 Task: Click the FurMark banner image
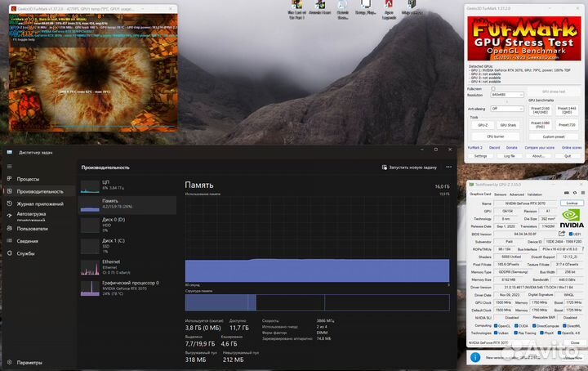click(523, 38)
